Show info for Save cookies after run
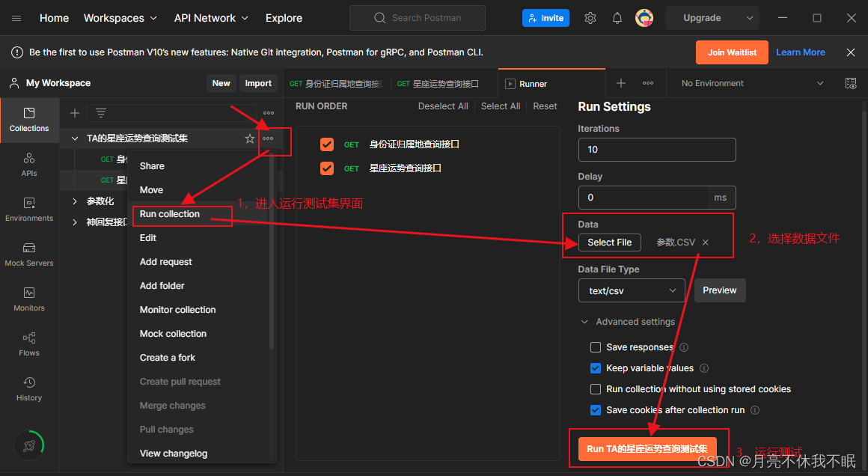 [755, 410]
